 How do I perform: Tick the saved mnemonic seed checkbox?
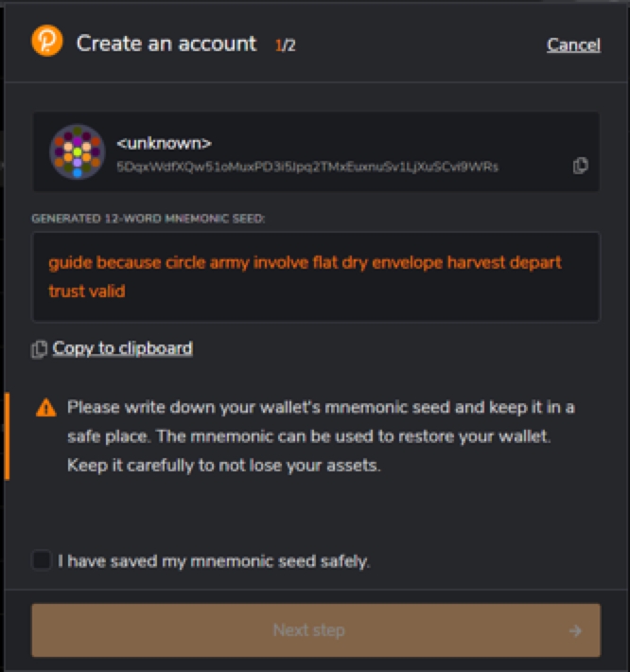[42, 560]
